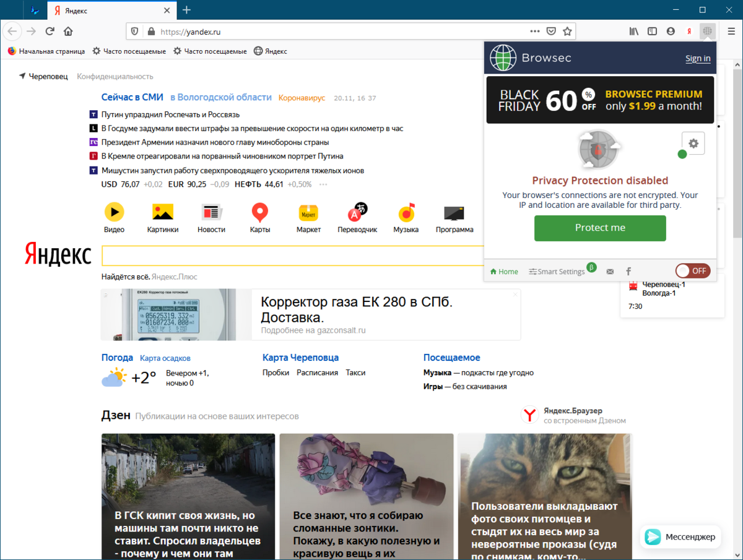Image resolution: width=743 pixels, height=560 pixels.
Task: Open the Yandex Видео service icon
Action: coord(114,212)
